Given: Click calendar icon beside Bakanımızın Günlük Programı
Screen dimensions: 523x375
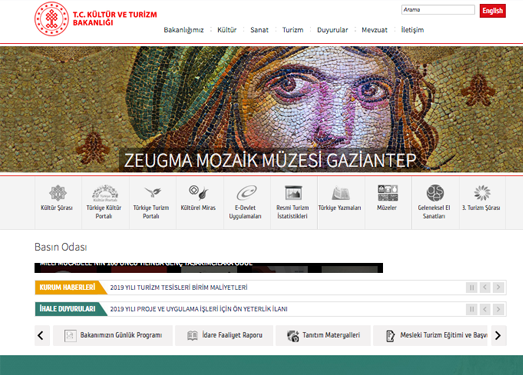Looking at the screenshot, I should (70, 335).
